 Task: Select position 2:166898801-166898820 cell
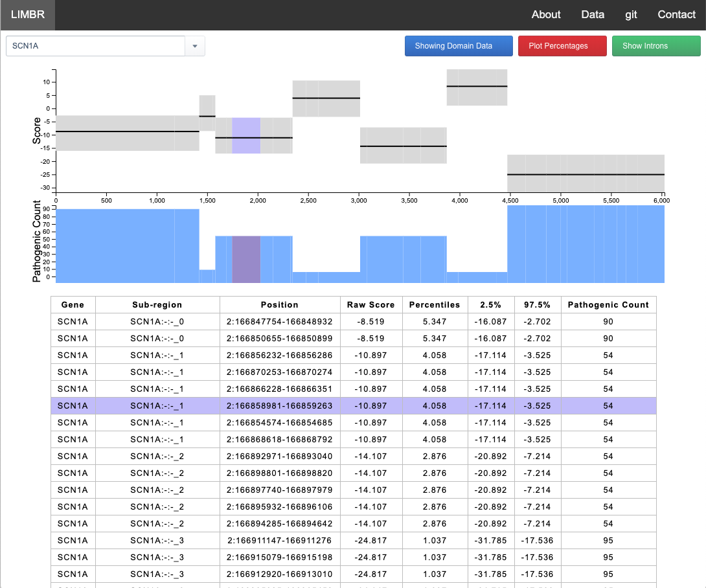[x=280, y=473]
